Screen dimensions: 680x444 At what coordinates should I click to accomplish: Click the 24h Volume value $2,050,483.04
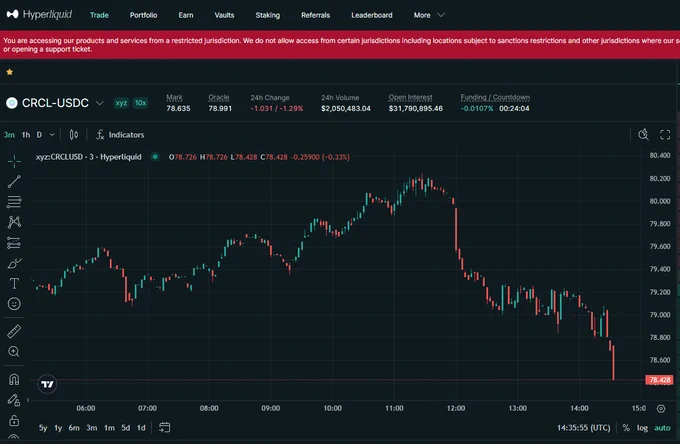[x=346, y=108]
